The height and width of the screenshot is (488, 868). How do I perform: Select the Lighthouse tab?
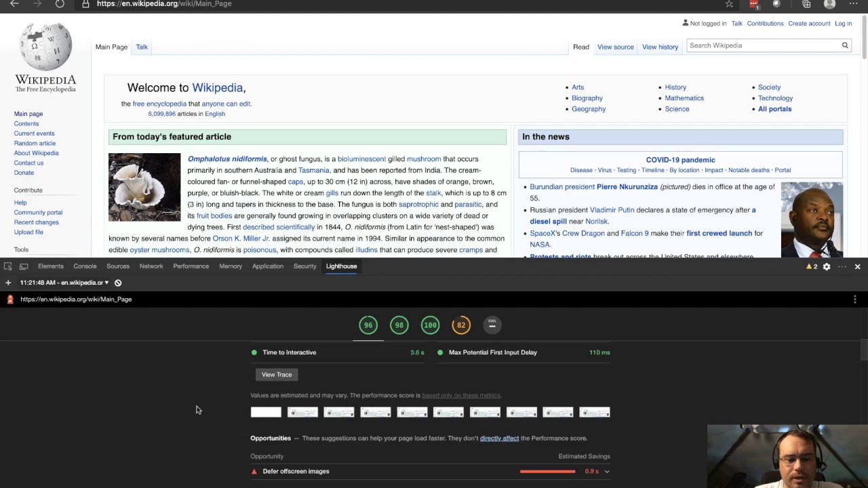[342, 266]
